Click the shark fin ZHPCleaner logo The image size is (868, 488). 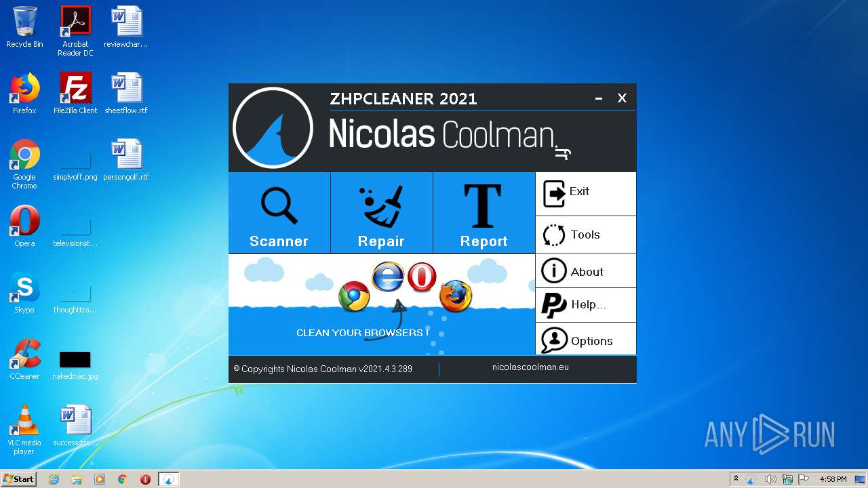pyautogui.click(x=273, y=127)
